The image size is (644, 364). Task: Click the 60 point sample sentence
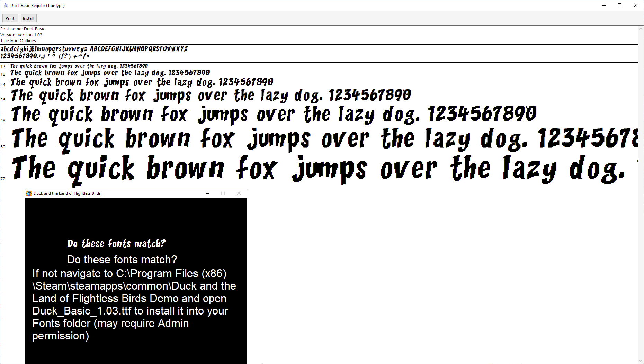(x=324, y=140)
